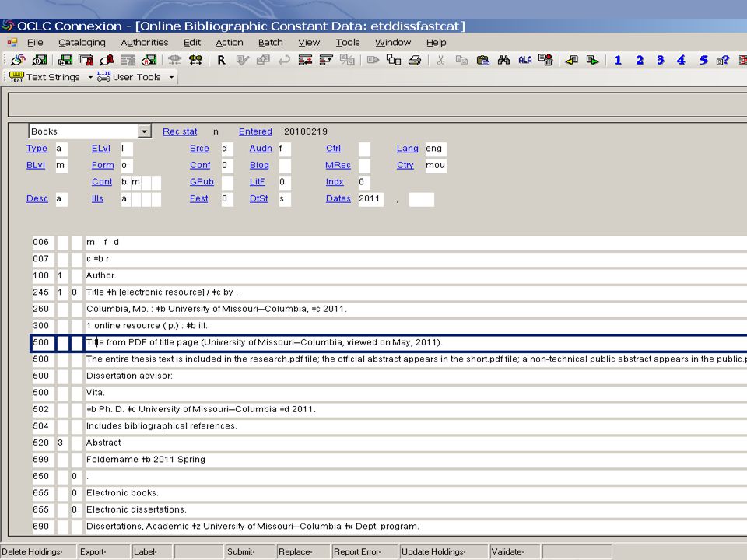The height and width of the screenshot is (560, 747).
Task: Click the blue number 1 toolbar icon
Action: 619,60
